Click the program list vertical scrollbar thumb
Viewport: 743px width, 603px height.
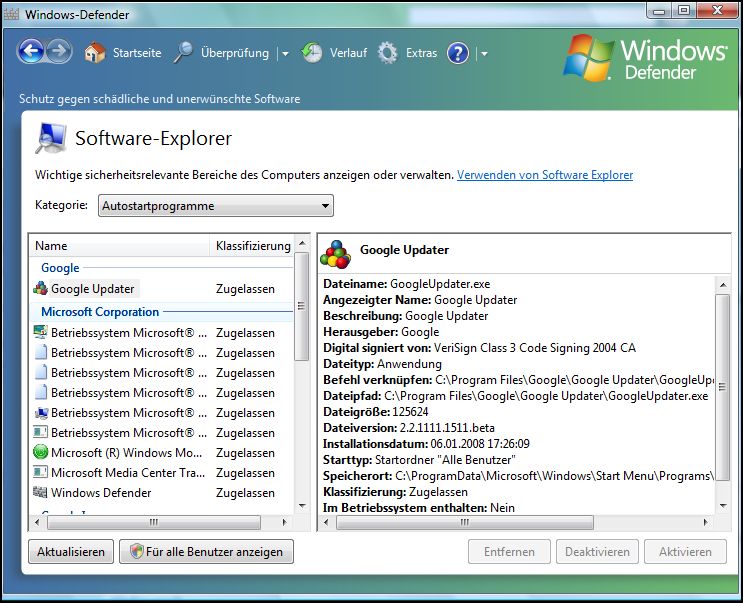tap(301, 306)
